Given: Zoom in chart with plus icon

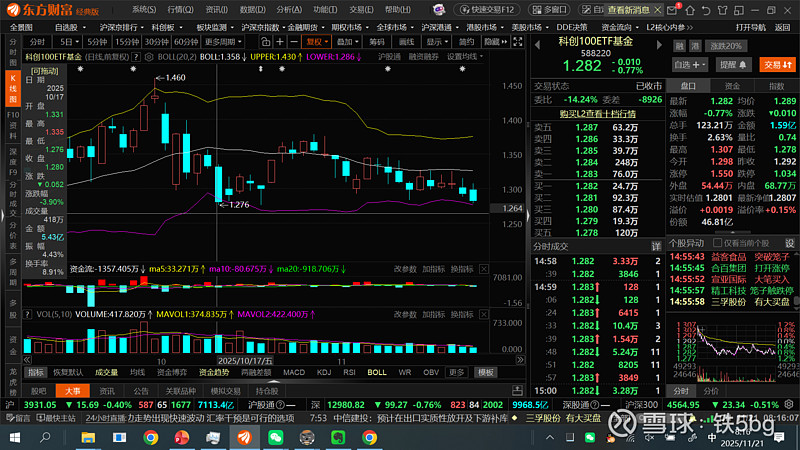Looking at the screenshot, I should (x=280, y=42).
